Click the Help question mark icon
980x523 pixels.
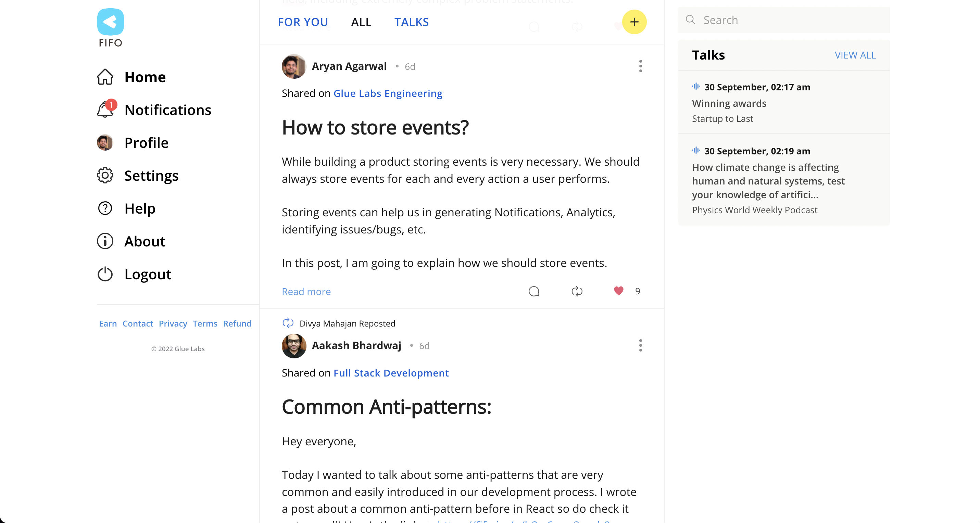click(105, 208)
